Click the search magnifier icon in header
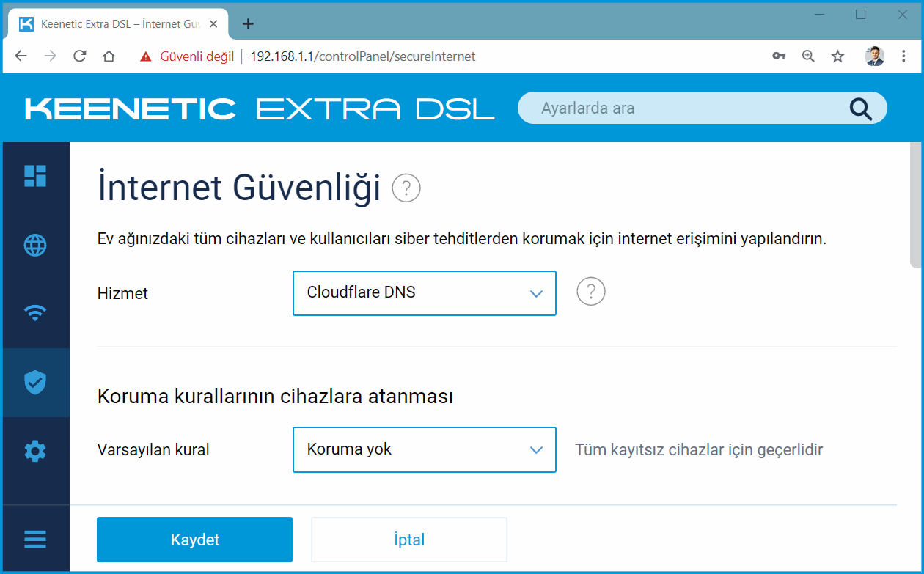Viewport: 924px width, 574px height. click(x=861, y=108)
